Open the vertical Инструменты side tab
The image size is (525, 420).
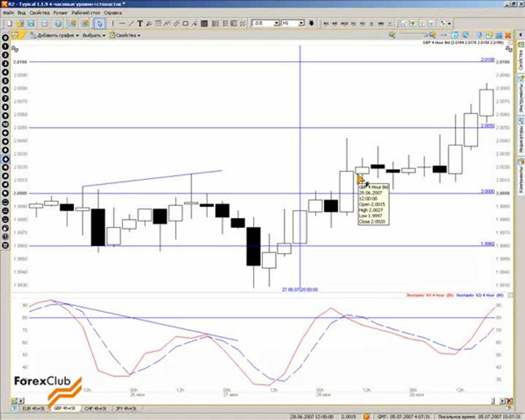tap(521, 93)
